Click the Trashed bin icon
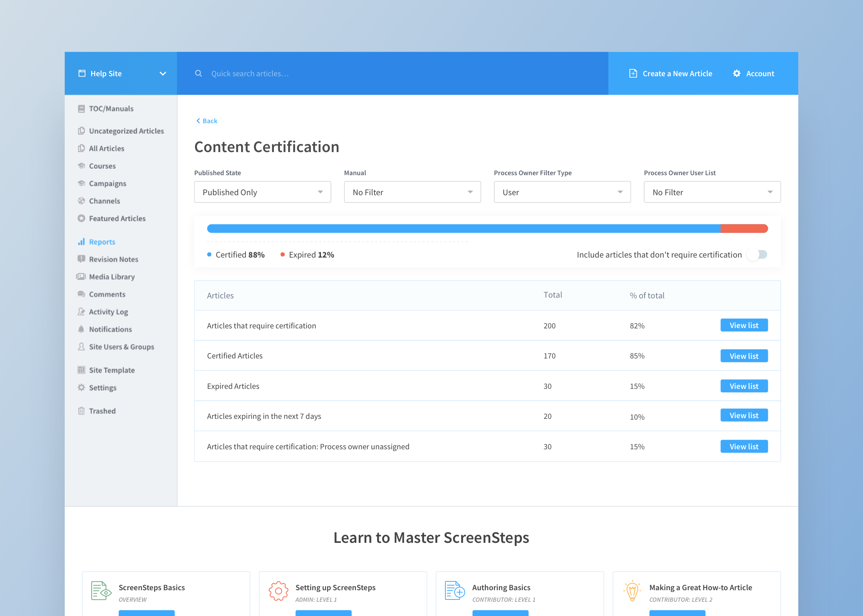 point(81,411)
